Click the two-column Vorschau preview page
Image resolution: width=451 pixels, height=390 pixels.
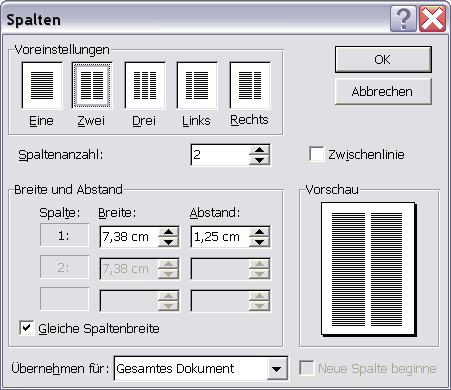pyautogui.click(x=368, y=269)
